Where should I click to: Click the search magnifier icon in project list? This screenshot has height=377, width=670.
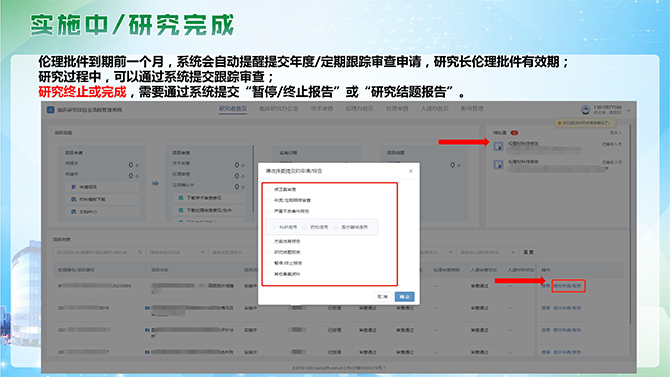point(140,252)
